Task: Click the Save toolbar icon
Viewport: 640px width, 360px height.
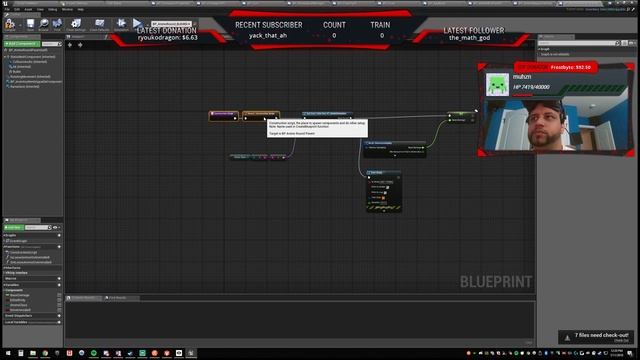Action: click(30, 24)
